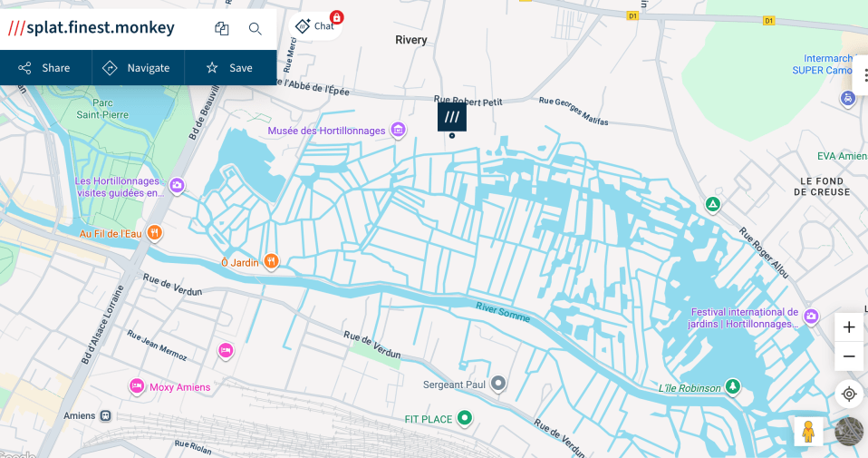Image resolution: width=868 pixels, height=458 pixels.
Task: Open Navigate for this location
Action: tap(138, 68)
